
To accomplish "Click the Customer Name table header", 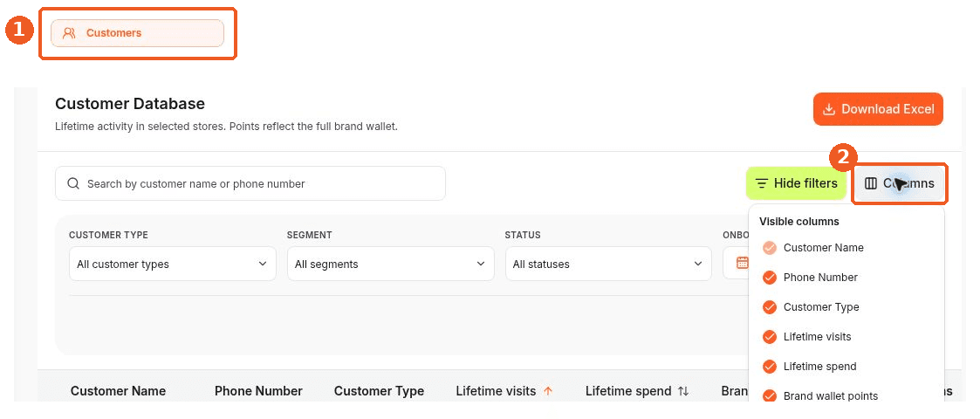I will (118, 391).
